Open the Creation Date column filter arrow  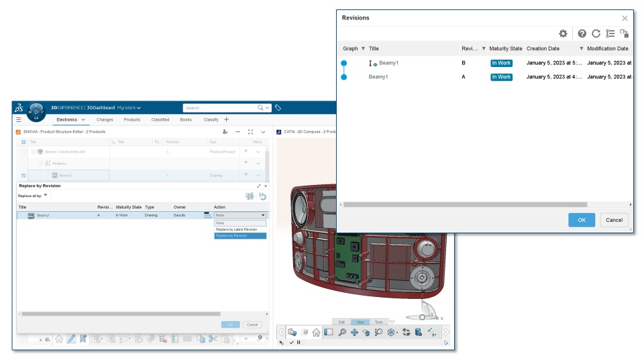click(x=582, y=48)
